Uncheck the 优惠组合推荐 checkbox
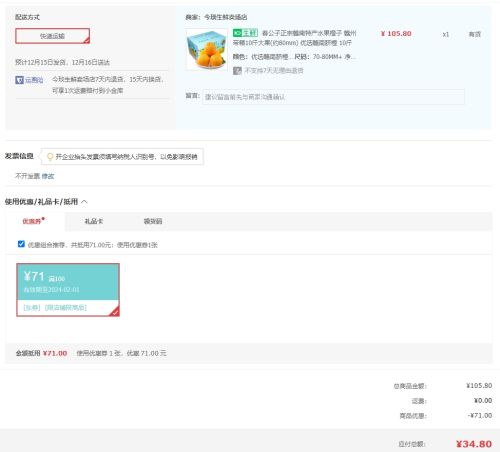 coord(21,244)
